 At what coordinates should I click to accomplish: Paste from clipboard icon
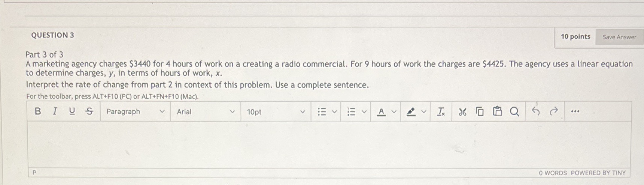pos(497,111)
